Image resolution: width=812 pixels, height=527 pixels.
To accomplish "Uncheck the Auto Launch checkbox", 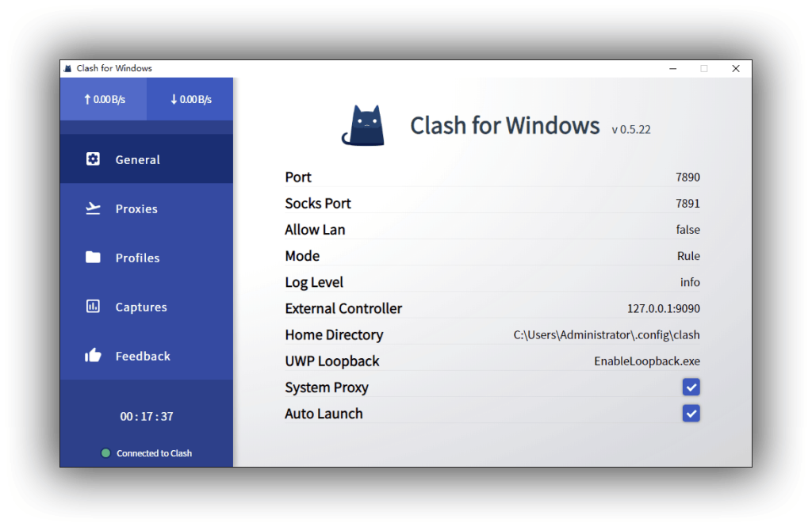I will pyautogui.click(x=691, y=414).
